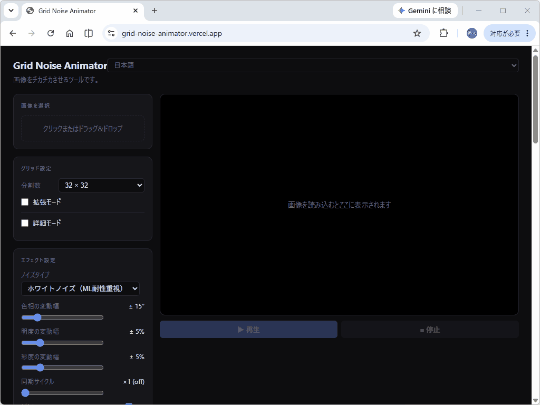The width and height of the screenshot is (540, 405).
Task: Close the Grid Noise Animator tab
Action: point(135,11)
